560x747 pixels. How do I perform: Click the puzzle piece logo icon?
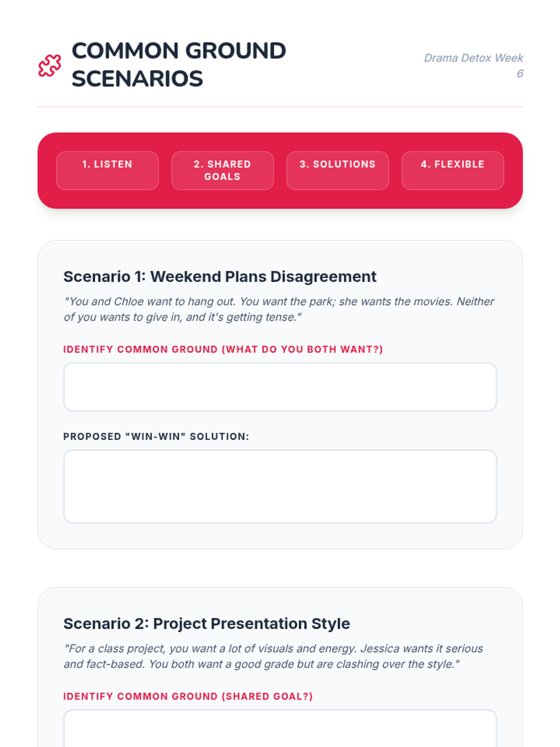tap(49, 65)
